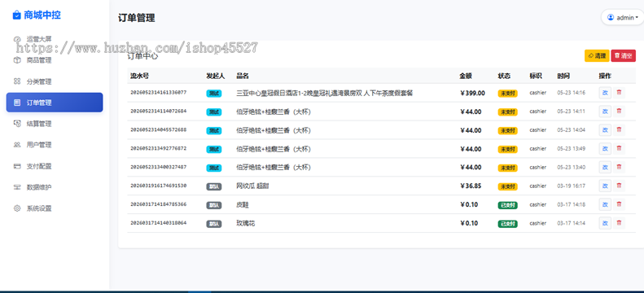
Task: Delete the 皮鞋 order with trash icon
Action: (619, 204)
